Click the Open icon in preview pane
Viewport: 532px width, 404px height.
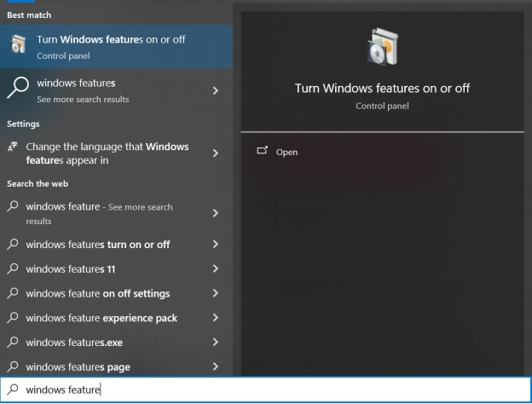click(x=263, y=150)
